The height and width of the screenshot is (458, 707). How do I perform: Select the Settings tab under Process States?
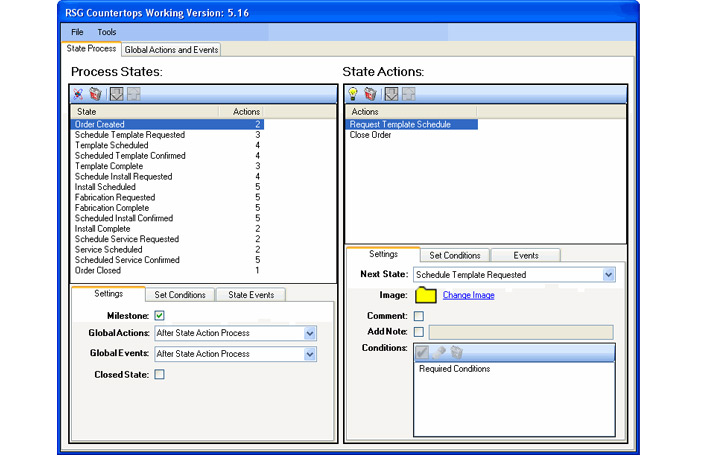(109, 293)
